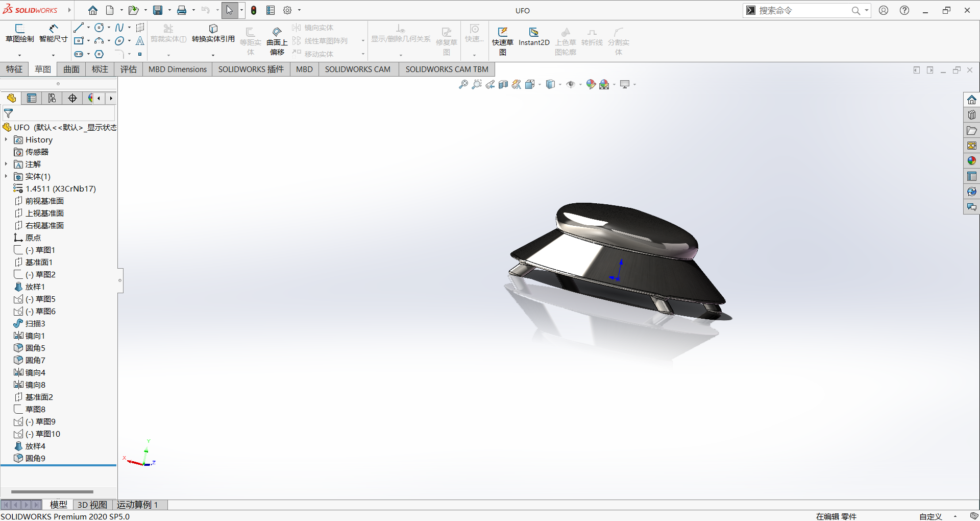Click inside the 搜索命令 search field

(x=801, y=10)
